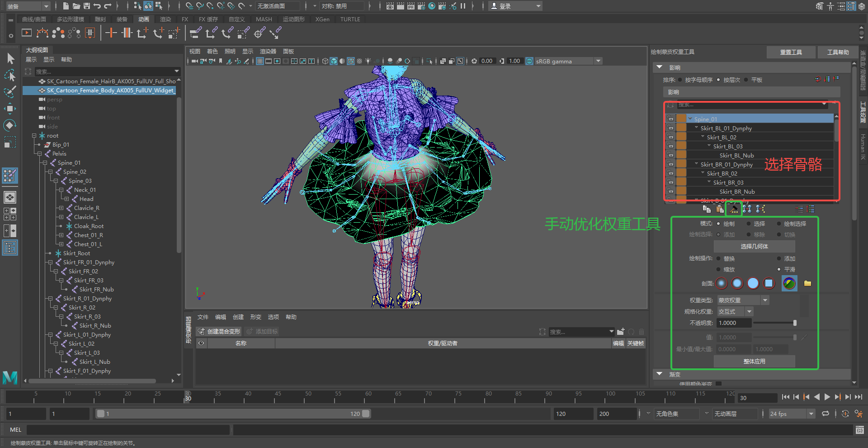868x448 pixels.
Task: Click the Redo arrow icon
Action: tap(108, 6)
